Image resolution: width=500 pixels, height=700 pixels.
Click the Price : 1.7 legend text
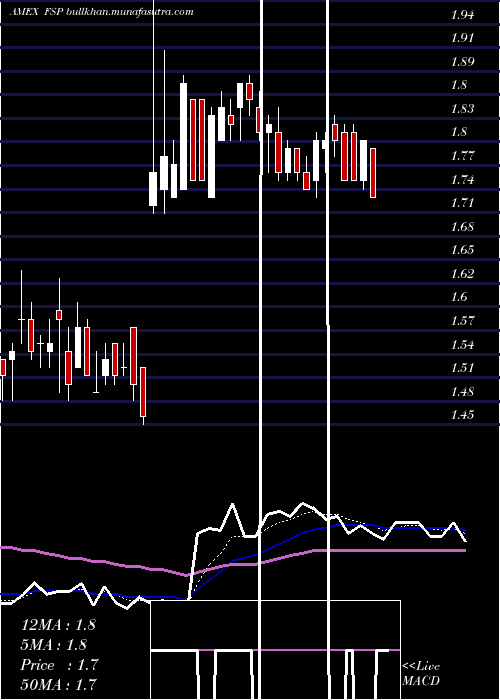point(59,665)
